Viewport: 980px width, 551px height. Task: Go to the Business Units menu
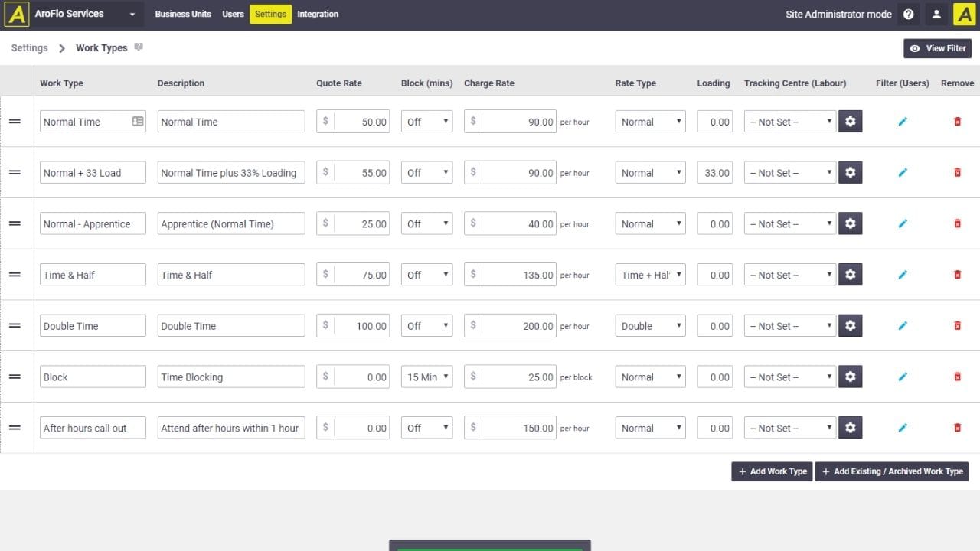tap(183, 15)
